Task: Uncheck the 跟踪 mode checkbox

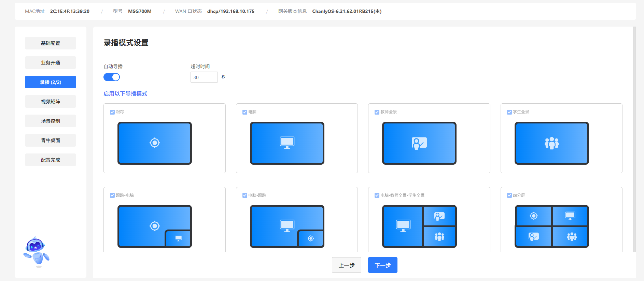Action: [112, 112]
